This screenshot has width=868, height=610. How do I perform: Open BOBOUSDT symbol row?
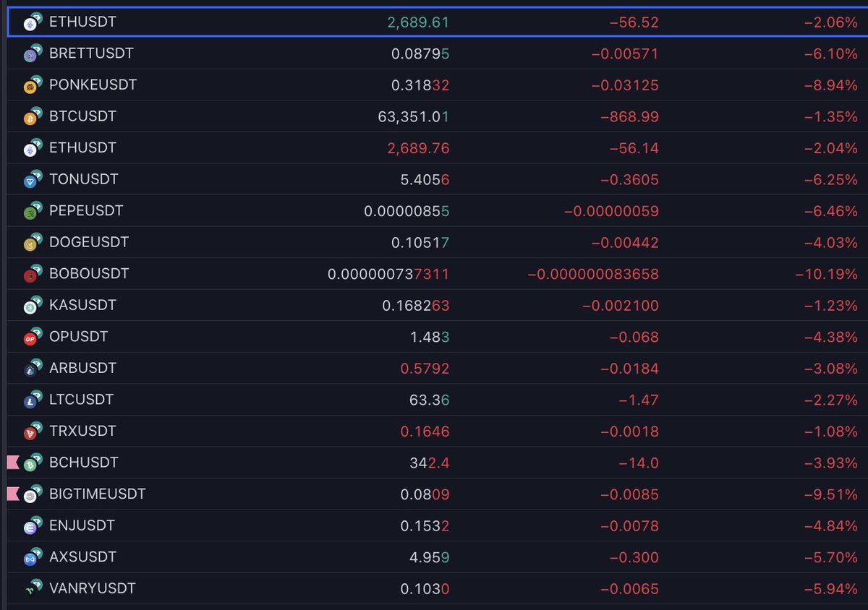click(437, 274)
